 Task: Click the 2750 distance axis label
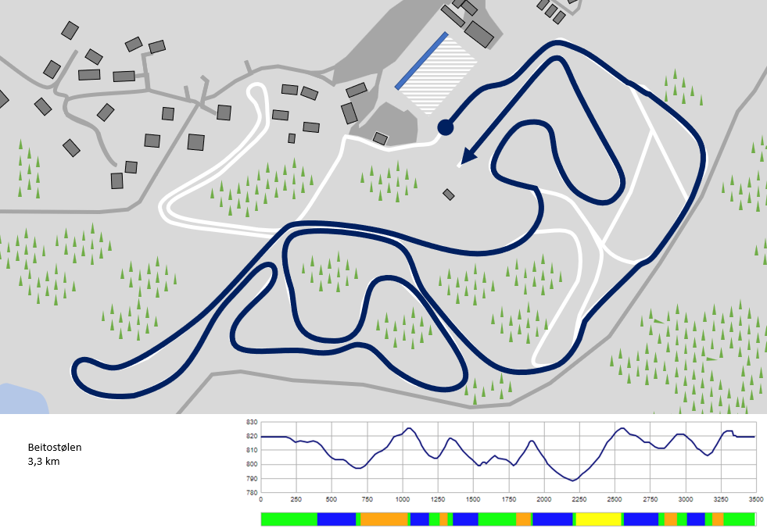pos(650,499)
